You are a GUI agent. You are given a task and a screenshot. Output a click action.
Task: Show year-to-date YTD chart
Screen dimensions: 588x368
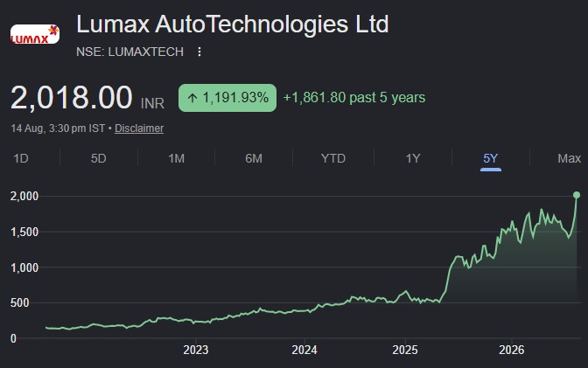click(333, 158)
